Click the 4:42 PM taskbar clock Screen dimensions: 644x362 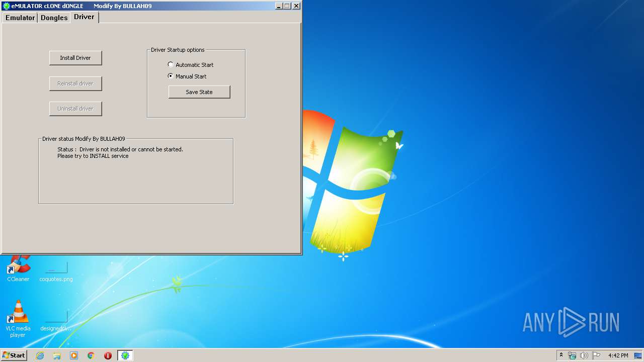pos(618,355)
